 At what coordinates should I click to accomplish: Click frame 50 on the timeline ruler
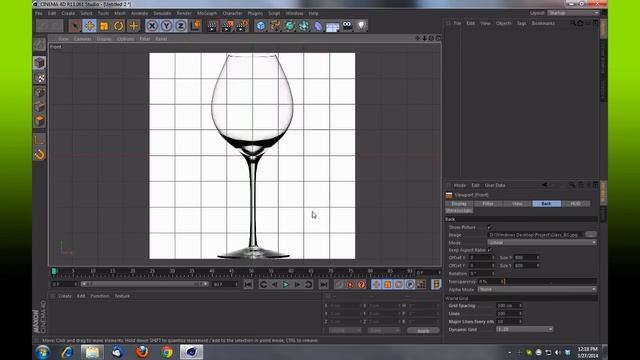(x=251, y=271)
